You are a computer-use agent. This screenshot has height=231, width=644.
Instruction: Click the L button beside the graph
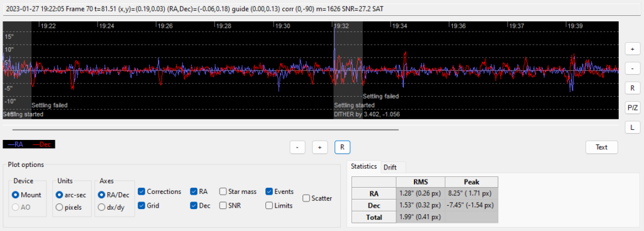tap(632, 127)
